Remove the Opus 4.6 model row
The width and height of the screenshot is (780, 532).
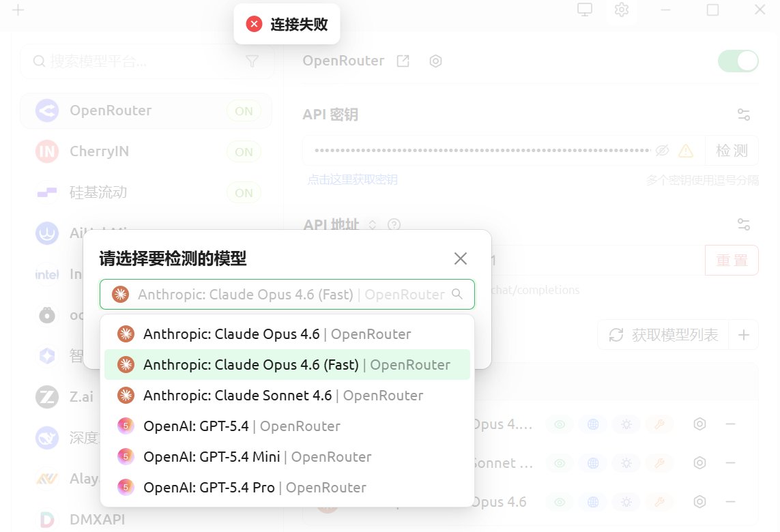click(x=730, y=502)
